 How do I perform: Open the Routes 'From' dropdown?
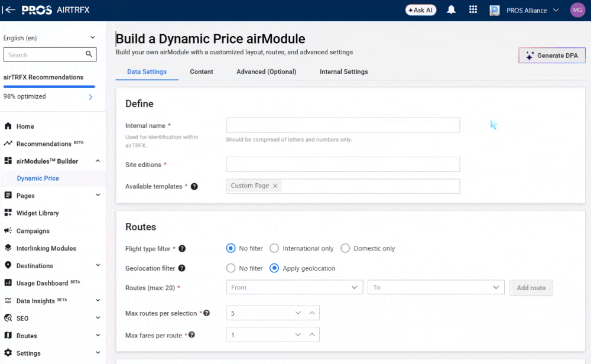click(294, 288)
